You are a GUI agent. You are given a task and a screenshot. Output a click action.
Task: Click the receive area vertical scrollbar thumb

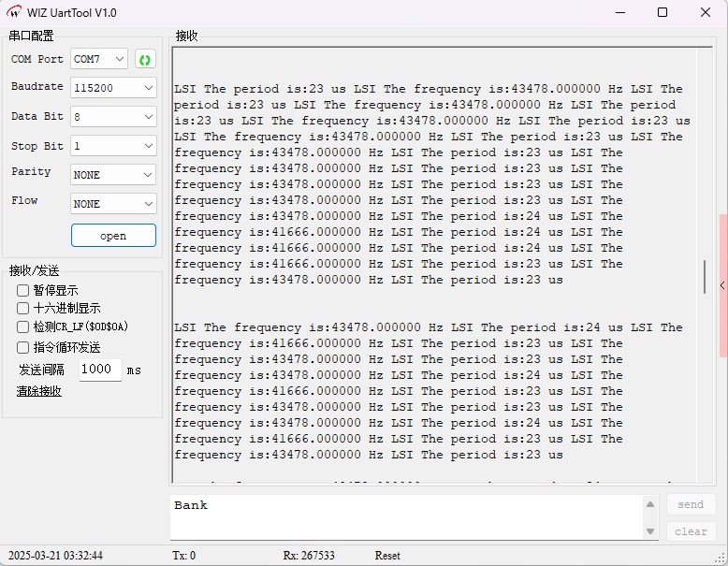coord(706,277)
